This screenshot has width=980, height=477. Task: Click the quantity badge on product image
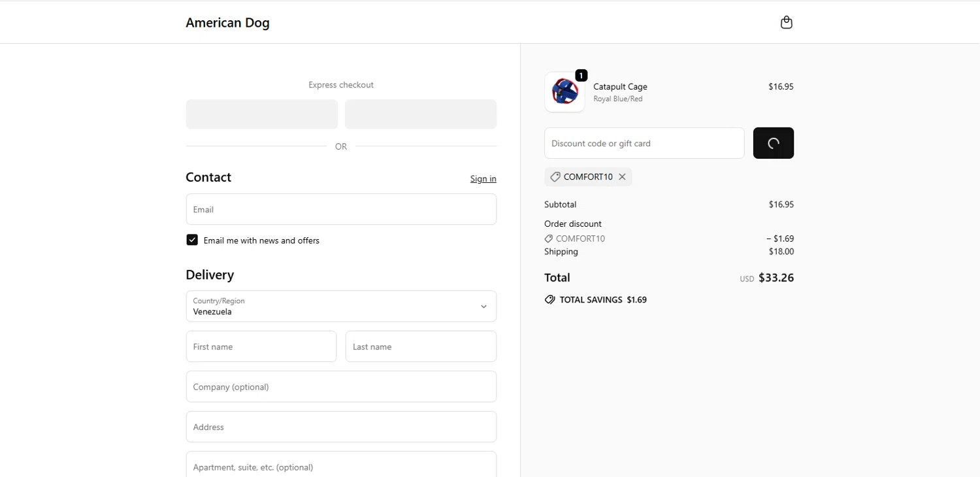pyautogui.click(x=581, y=75)
